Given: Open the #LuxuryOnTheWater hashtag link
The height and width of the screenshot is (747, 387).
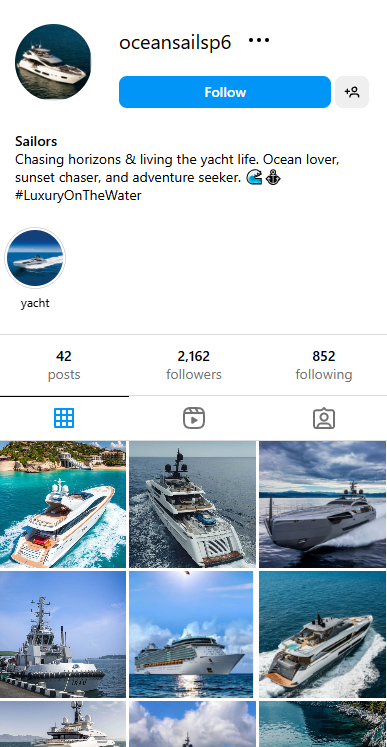Looking at the screenshot, I should pos(78,195).
